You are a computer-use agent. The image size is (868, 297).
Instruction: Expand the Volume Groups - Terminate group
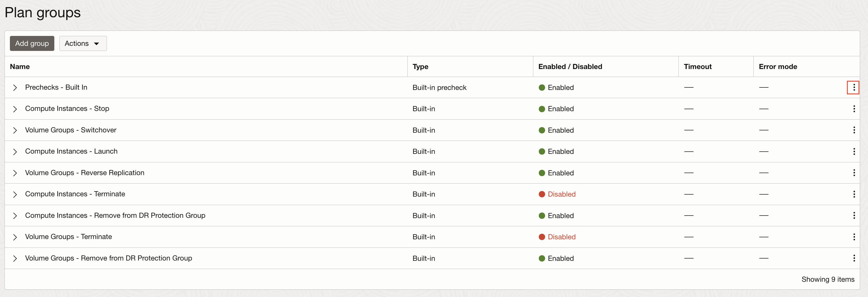click(15, 237)
